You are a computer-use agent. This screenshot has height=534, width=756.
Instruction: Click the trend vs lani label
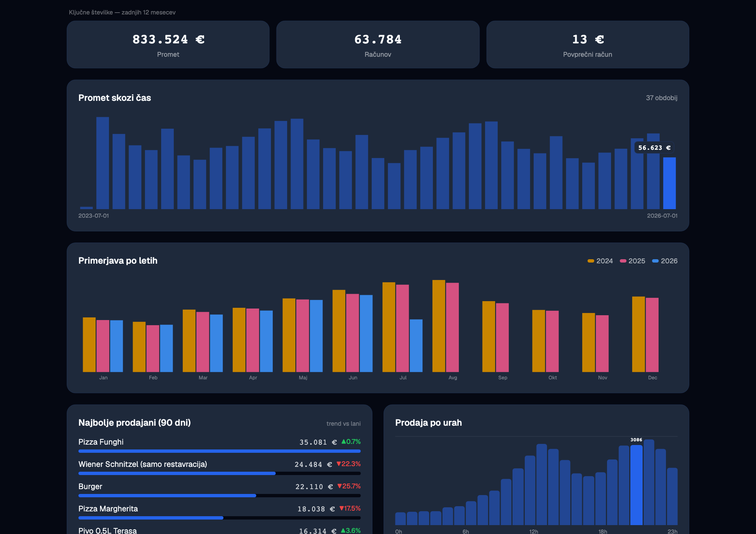coord(344,423)
